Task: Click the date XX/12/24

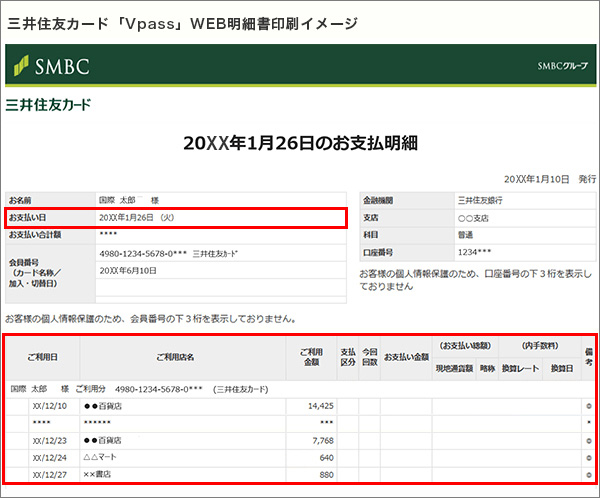Action: (x=50, y=458)
